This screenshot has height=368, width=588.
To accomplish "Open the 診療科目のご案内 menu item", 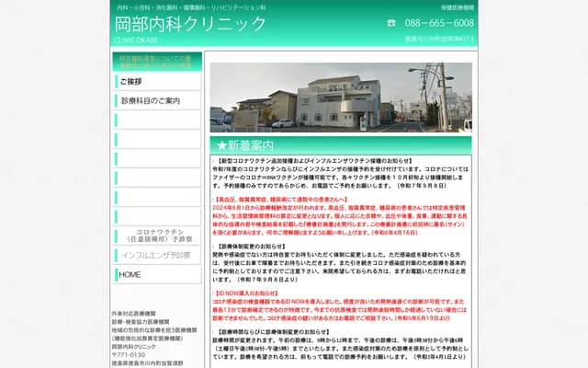I will click(x=157, y=100).
